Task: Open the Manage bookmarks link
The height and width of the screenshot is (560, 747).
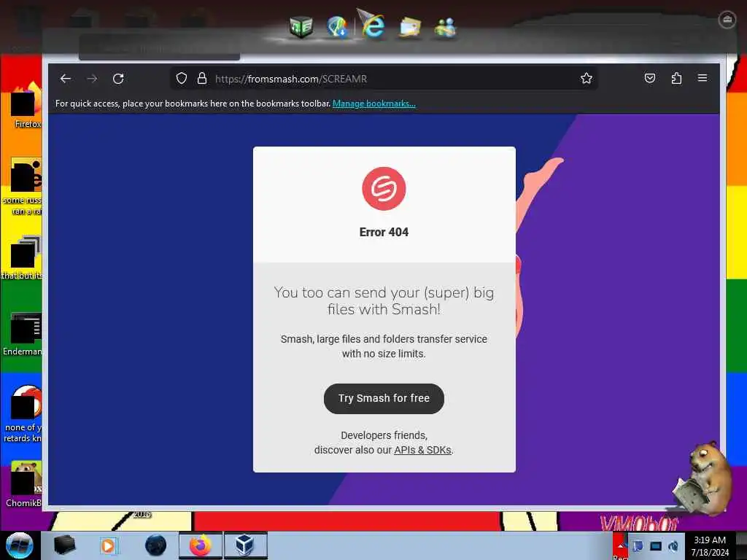Action: click(x=374, y=104)
